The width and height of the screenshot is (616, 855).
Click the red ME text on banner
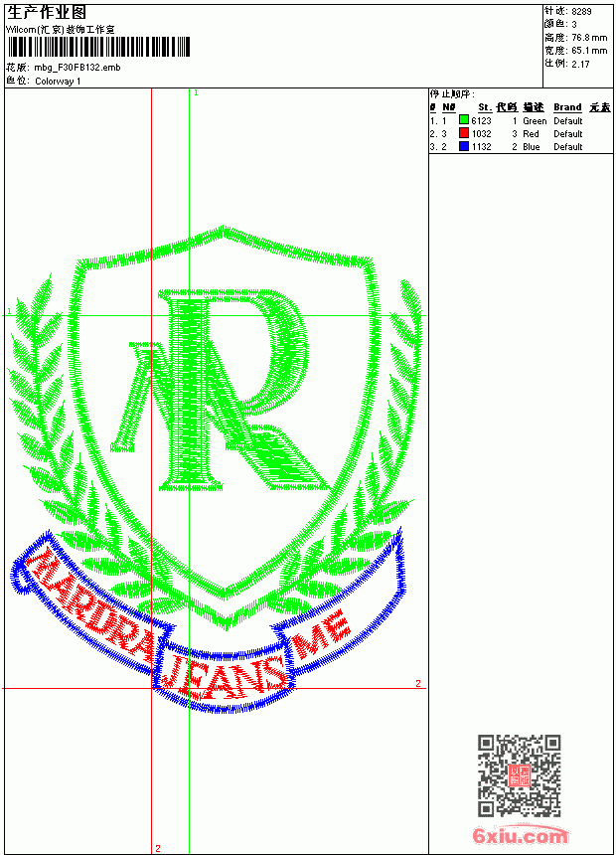tap(321, 634)
